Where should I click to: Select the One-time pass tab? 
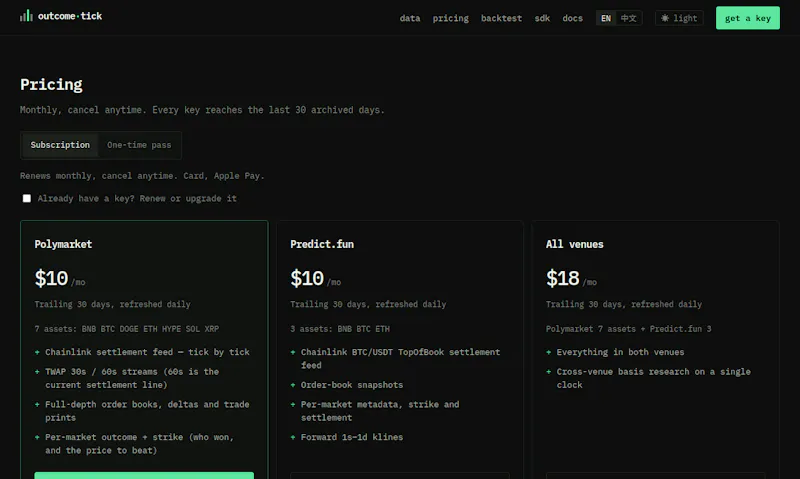click(139, 145)
